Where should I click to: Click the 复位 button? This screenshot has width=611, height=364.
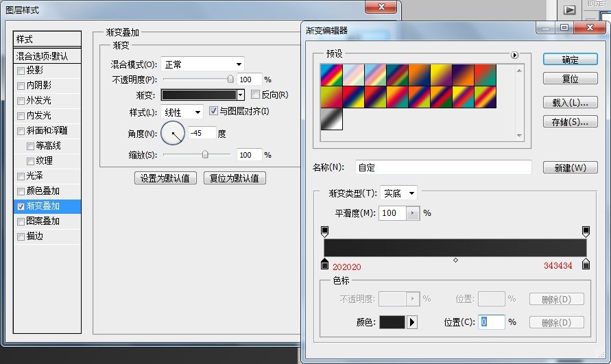point(570,78)
